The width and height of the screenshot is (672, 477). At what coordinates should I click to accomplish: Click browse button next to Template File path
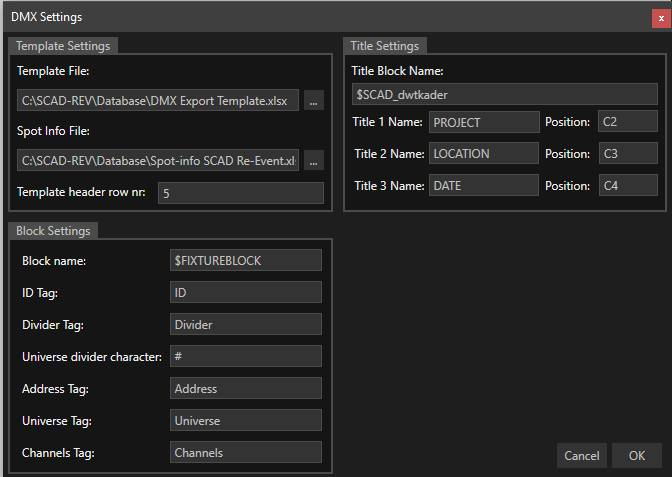[x=314, y=101]
